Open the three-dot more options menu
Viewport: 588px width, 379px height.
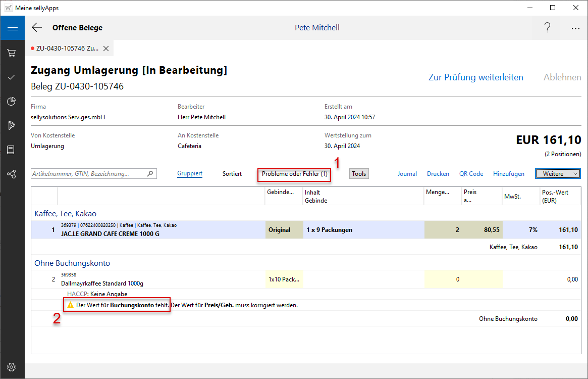pyautogui.click(x=575, y=28)
